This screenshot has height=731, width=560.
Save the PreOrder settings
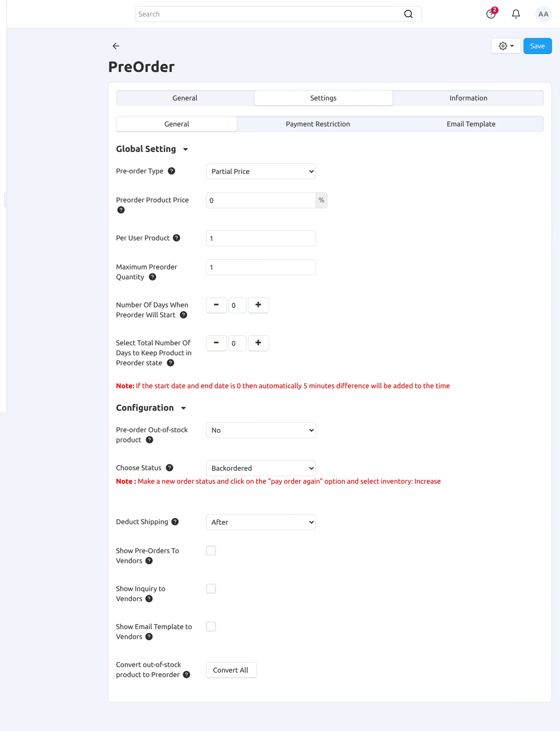537,46
